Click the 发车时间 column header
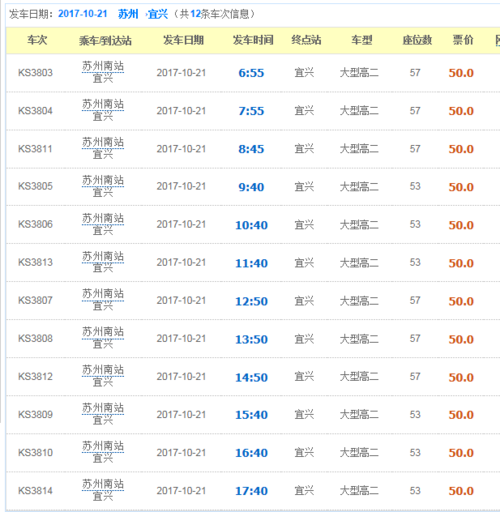 [253, 40]
